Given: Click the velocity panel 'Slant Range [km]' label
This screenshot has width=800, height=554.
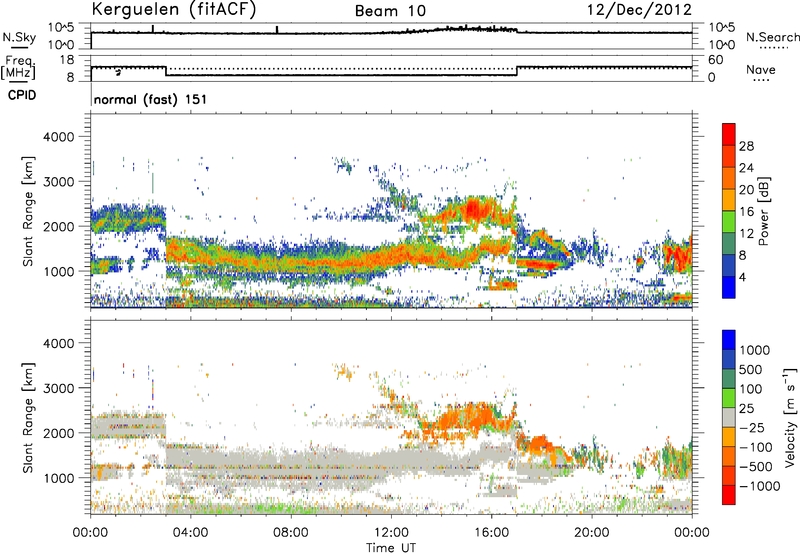Looking at the screenshot, I should coord(28,417).
